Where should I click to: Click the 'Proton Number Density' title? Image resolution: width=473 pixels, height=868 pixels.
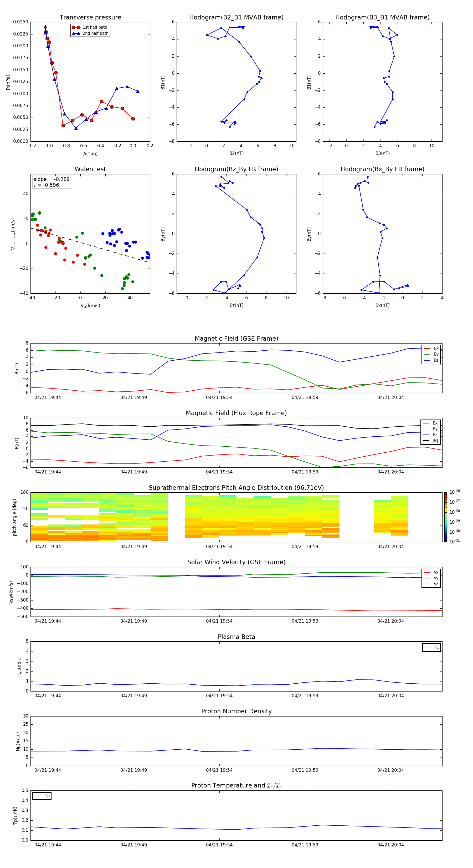point(236,711)
